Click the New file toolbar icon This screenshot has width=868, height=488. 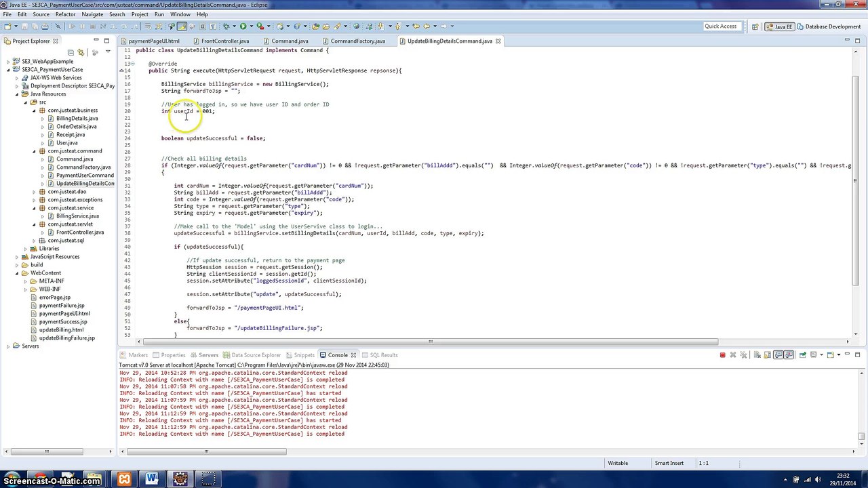[x=7, y=26]
